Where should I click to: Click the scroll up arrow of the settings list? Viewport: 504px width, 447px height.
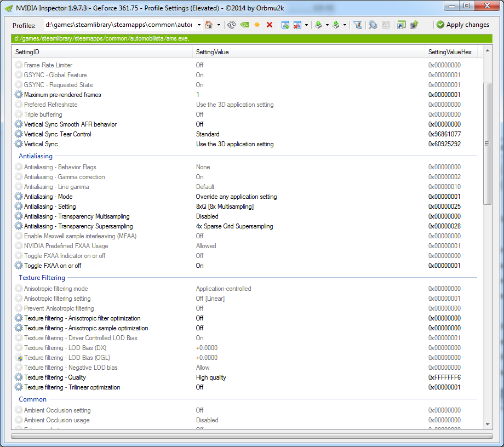pyautogui.click(x=487, y=51)
